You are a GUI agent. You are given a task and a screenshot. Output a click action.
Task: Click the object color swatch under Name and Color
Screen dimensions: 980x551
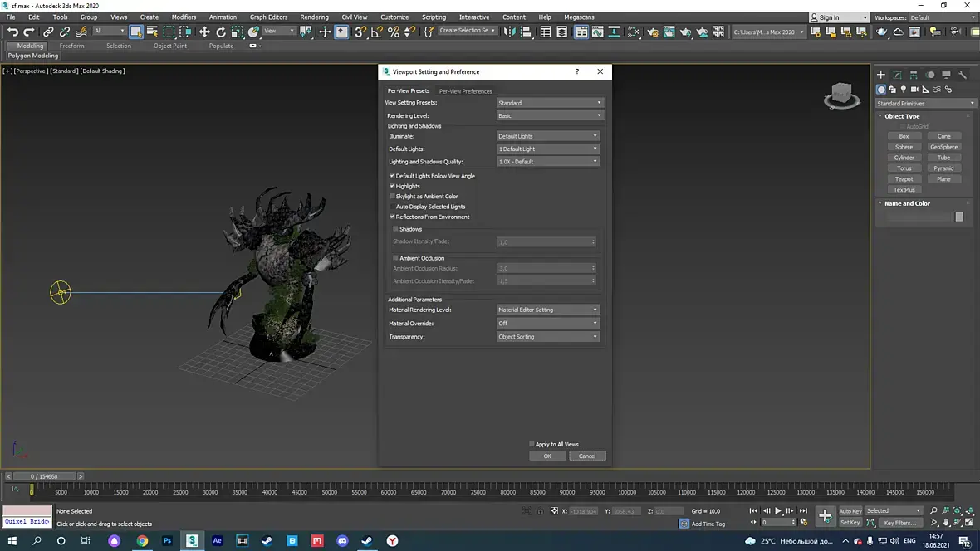[x=959, y=217]
